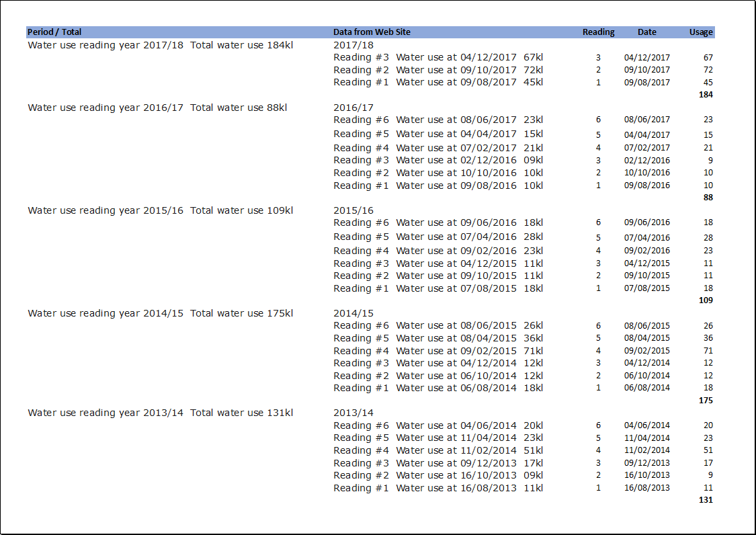Click the 2016/17 total water use 88kl cell
Image resolution: width=756 pixels, height=535 pixels.
(x=157, y=108)
